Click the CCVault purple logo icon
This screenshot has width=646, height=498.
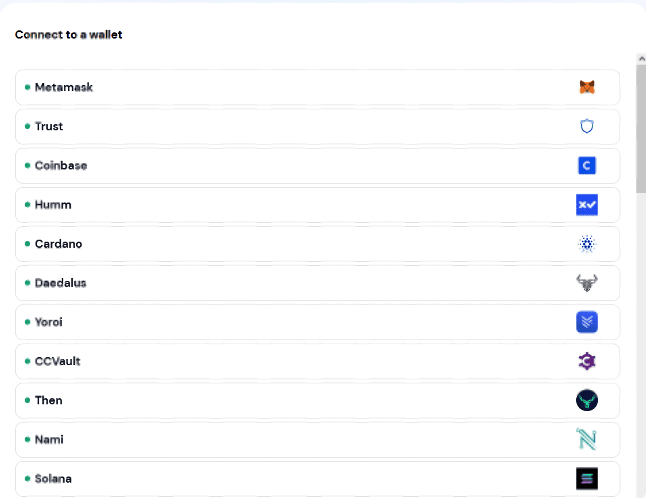click(x=587, y=361)
